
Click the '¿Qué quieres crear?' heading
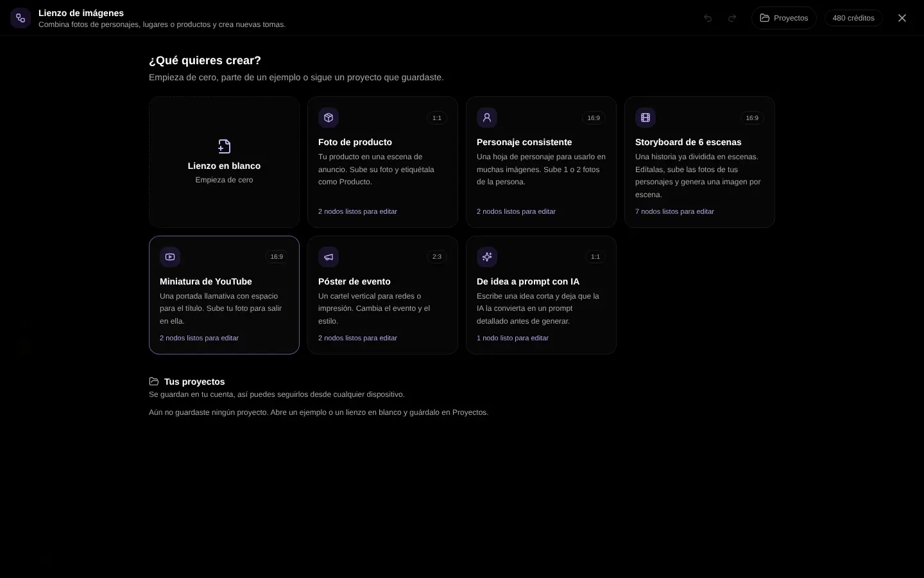205,60
